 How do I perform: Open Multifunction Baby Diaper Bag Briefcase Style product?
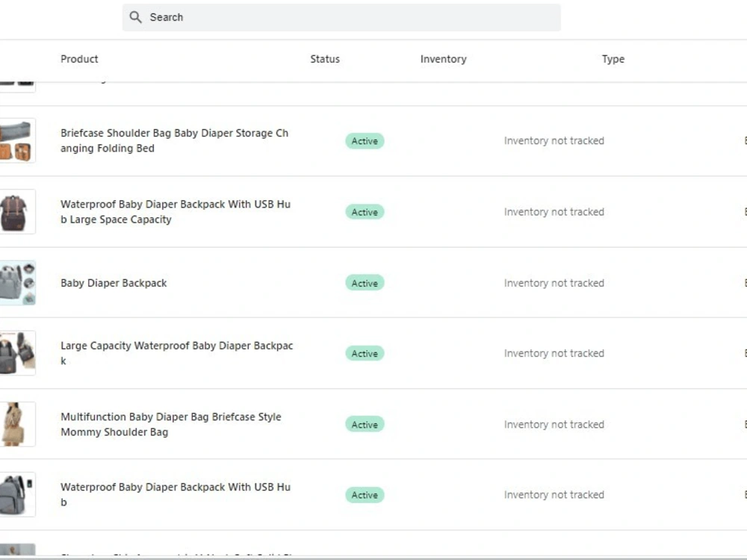point(170,424)
